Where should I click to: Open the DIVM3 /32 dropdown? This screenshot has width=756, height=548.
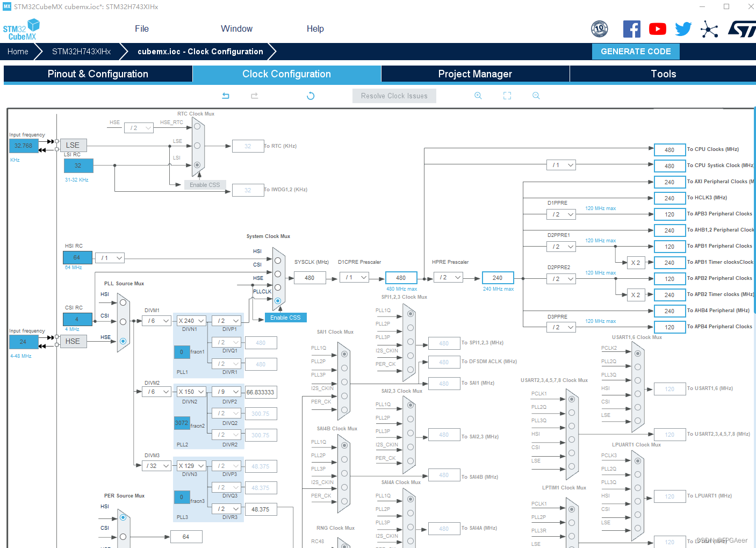coord(156,466)
